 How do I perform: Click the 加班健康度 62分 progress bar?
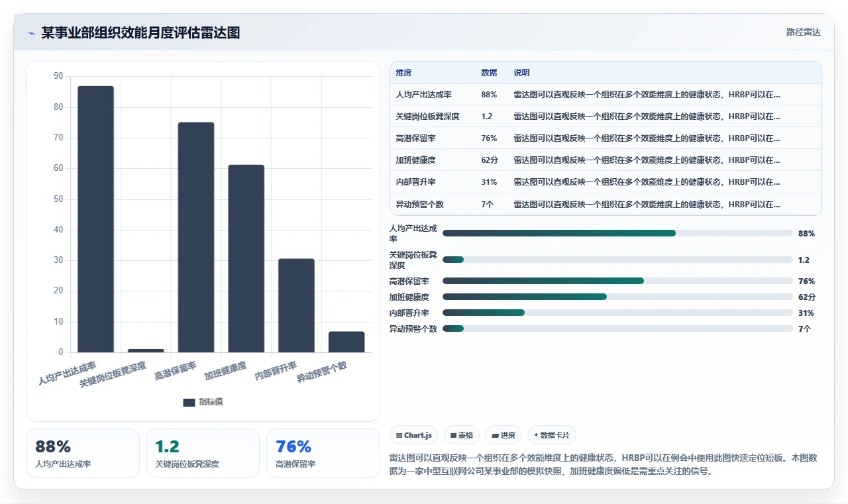tap(617, 297)
